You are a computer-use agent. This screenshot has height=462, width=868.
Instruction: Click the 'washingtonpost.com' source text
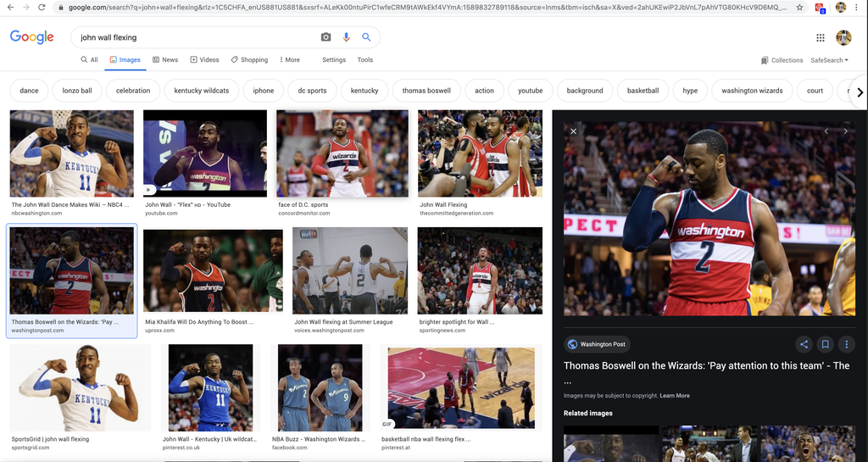tap(37, 331)
